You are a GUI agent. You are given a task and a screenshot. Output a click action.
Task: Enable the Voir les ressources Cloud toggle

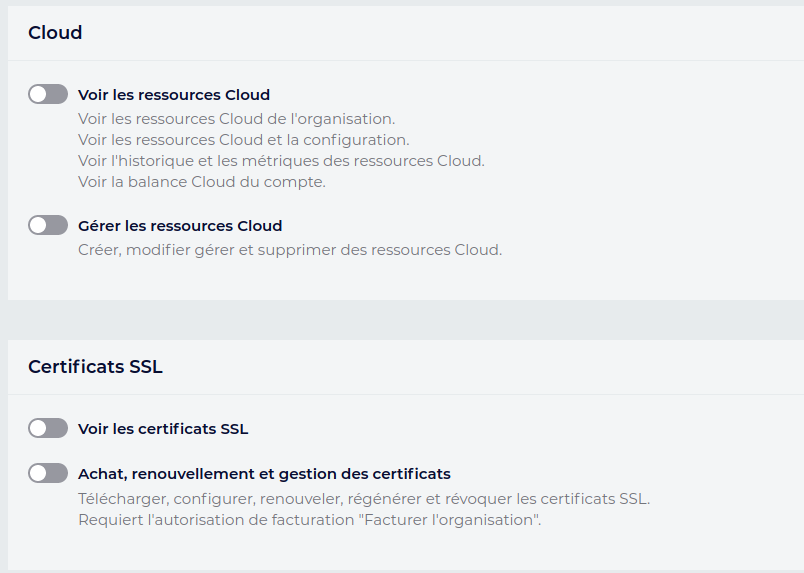tap(48, 95)
